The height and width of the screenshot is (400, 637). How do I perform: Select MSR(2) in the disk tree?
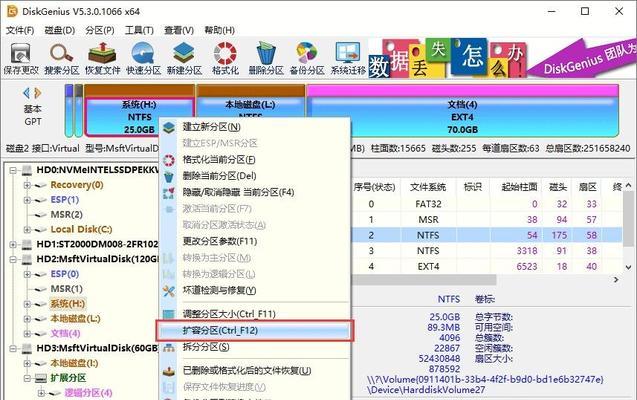click(x=66, y=214)
